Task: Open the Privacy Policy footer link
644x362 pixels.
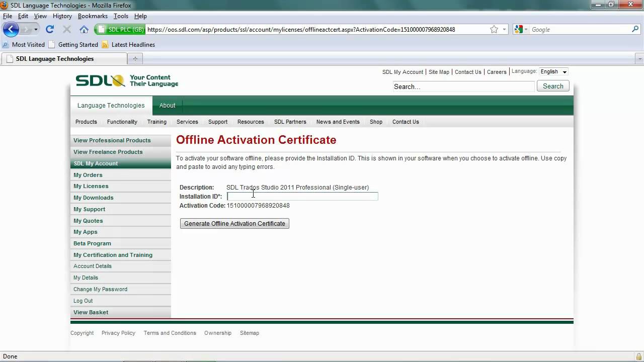Action: click(x=118, y=333)
